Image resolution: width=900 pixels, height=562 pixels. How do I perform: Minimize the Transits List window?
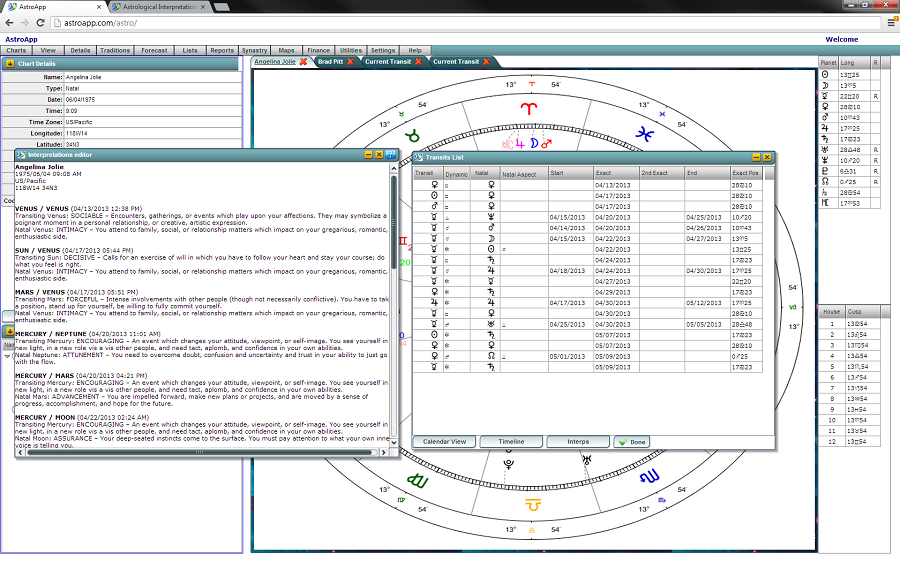point(756,157)
